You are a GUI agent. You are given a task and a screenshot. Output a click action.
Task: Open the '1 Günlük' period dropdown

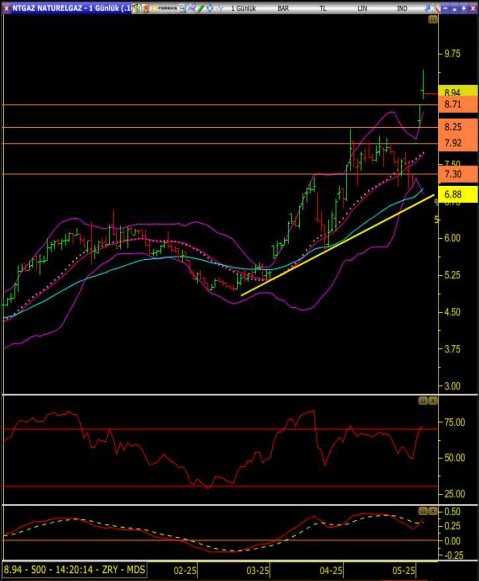click(x=243, y=8)
